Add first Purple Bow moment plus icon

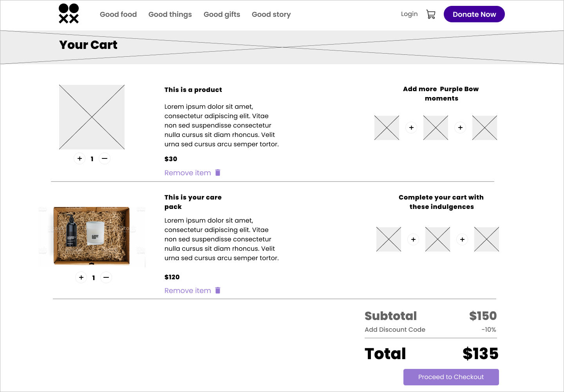click(x=411, y=128)
